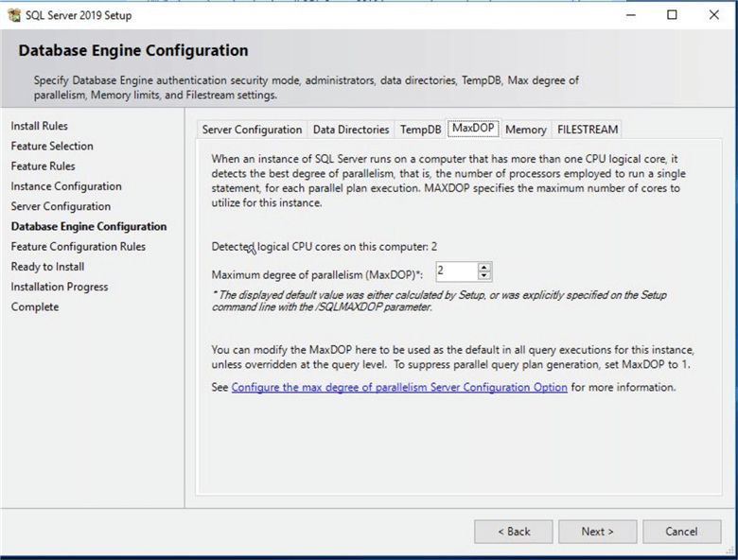
Task: Open Configure max degree of parallelism link
Action: coord(399,388)
